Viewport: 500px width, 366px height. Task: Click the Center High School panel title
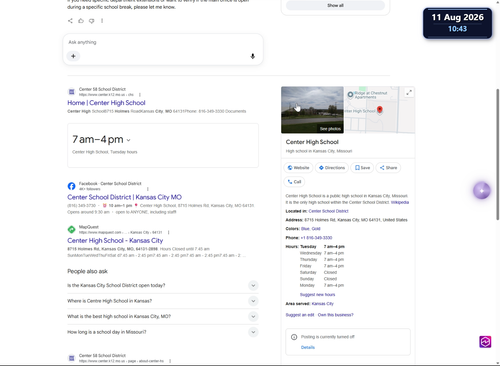coord(312,142)
